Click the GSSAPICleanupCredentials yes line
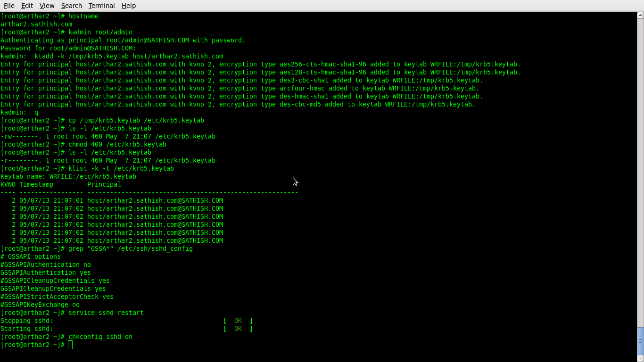644x362 pixels. coord(53,288)
